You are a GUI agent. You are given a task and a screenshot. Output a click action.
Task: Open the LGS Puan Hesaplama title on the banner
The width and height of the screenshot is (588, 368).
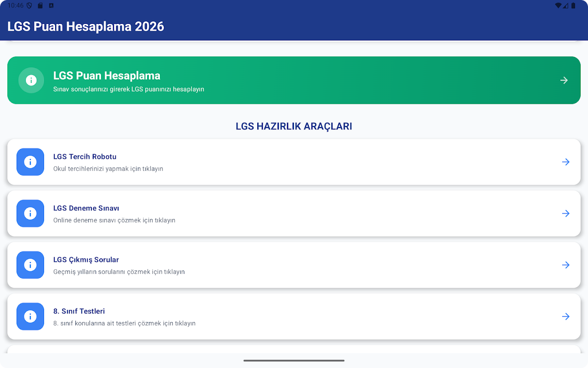107,75
